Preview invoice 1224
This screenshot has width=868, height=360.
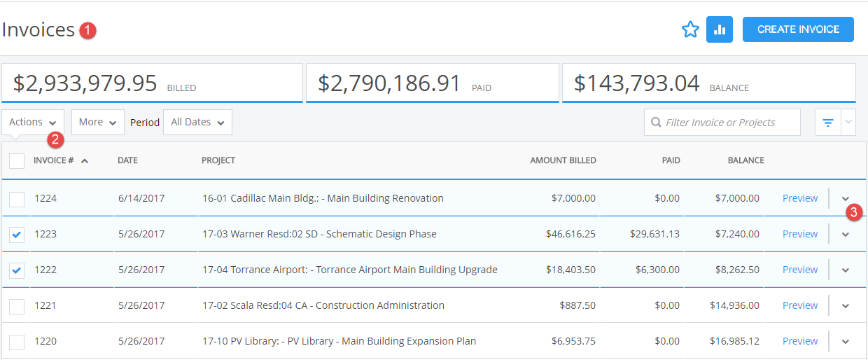coord(800,198)
